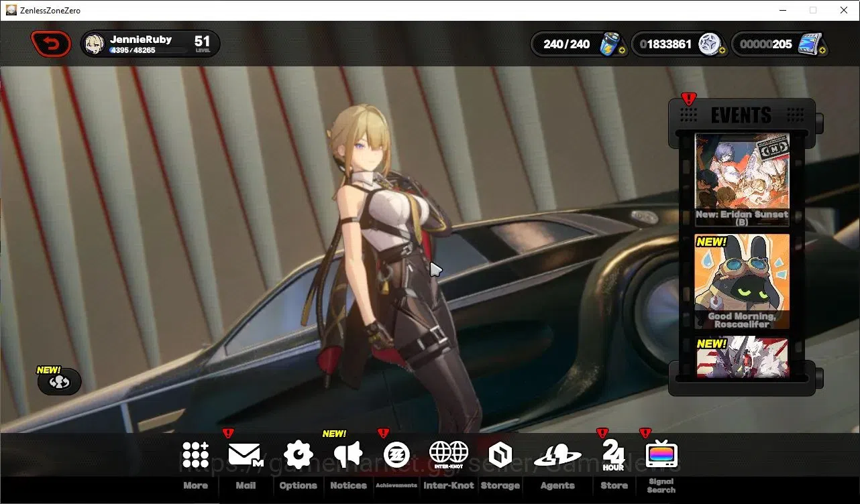
Task: Click the red back arrow button
Action: coord(51,44)
